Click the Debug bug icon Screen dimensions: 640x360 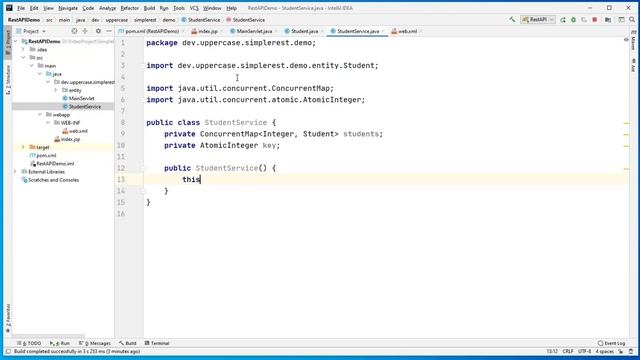pyautogui.click(x=573, y=20)
